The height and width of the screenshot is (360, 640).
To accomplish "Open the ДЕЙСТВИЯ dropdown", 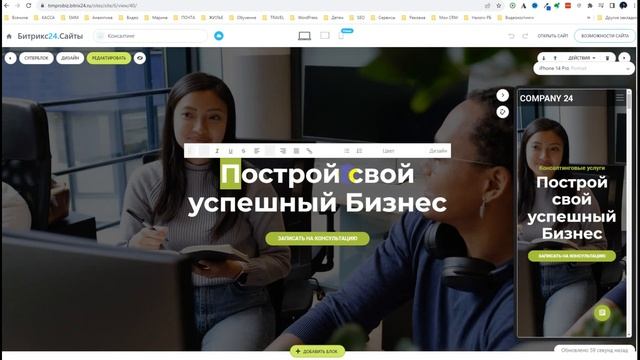I will pyautogui.click(x=582, y=58).
